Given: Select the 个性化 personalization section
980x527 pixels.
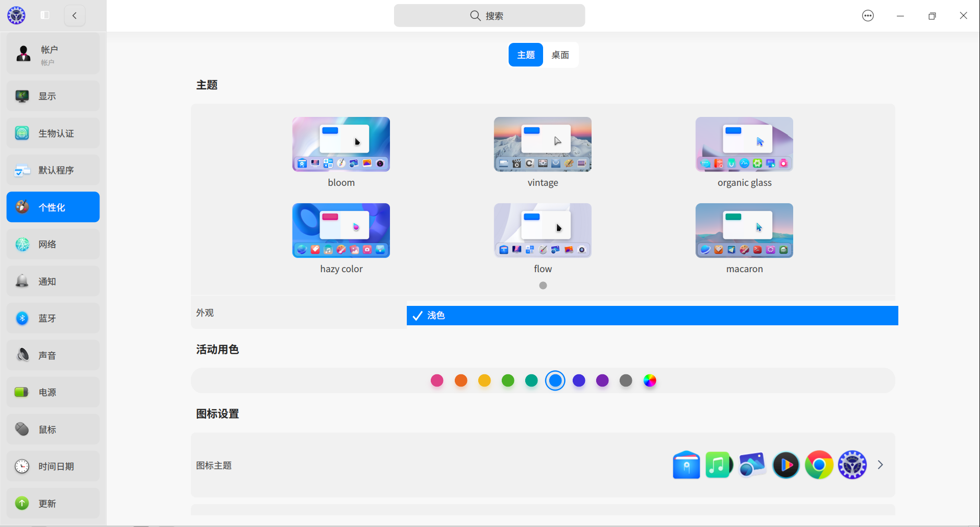Looking at the screenshot, I should pos(53,207).
